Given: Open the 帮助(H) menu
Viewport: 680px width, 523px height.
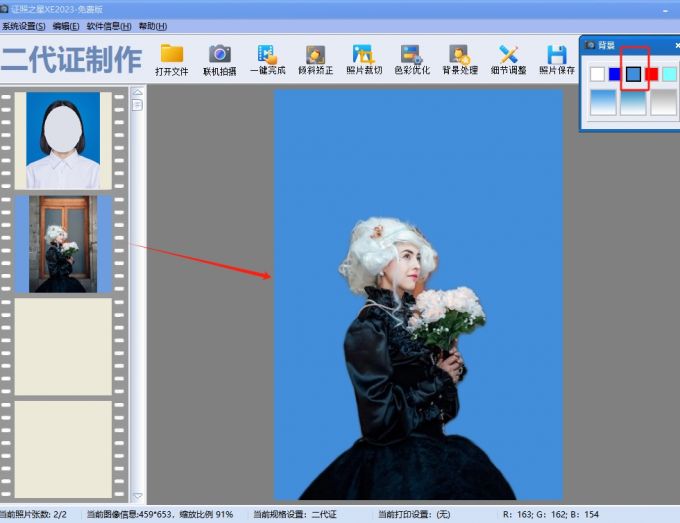Looking at the screenshot, I should 153,26.
